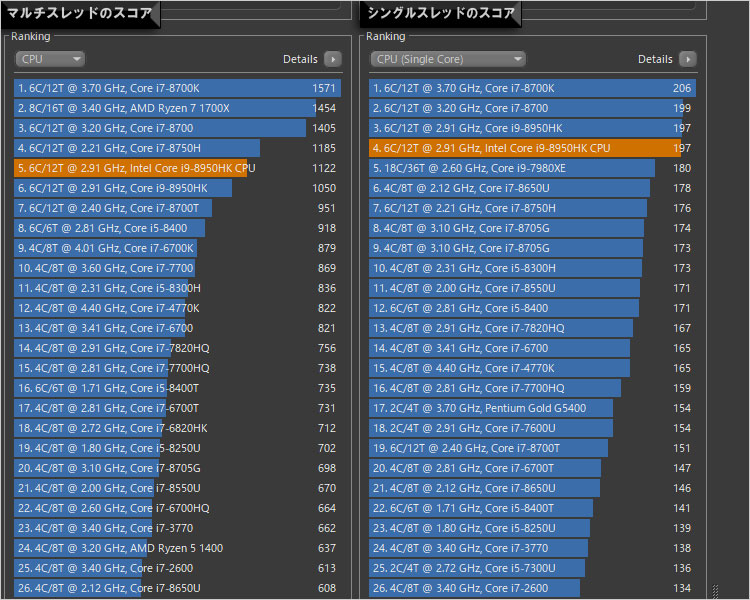
Task: Open the CPU (Single Core) dropdown
Action: pos(447,59)
